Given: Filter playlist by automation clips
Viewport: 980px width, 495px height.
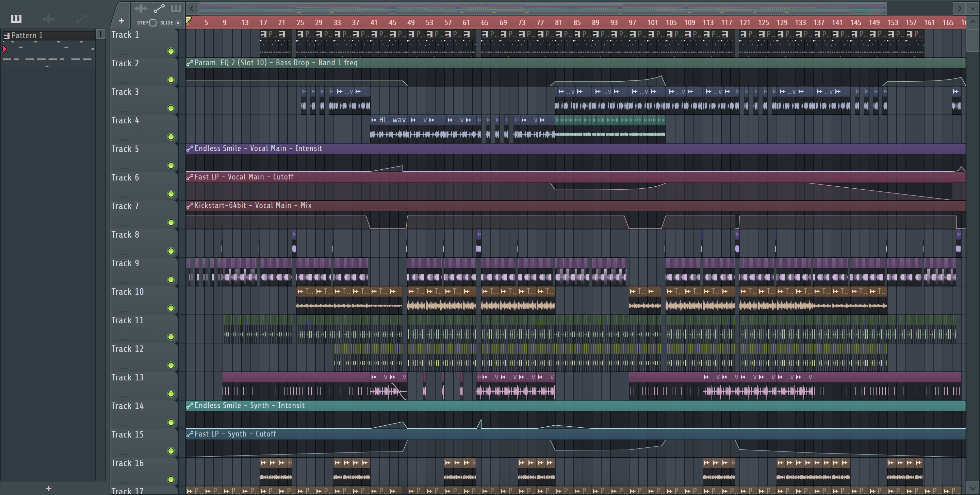Looking at the screenshot, I should 159,8.
